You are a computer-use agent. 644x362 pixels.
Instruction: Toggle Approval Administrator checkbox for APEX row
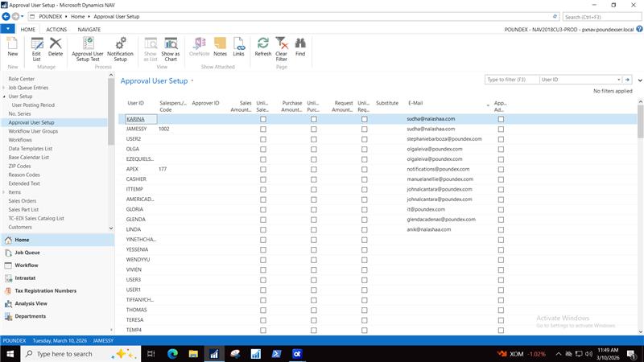click(501, 169)
